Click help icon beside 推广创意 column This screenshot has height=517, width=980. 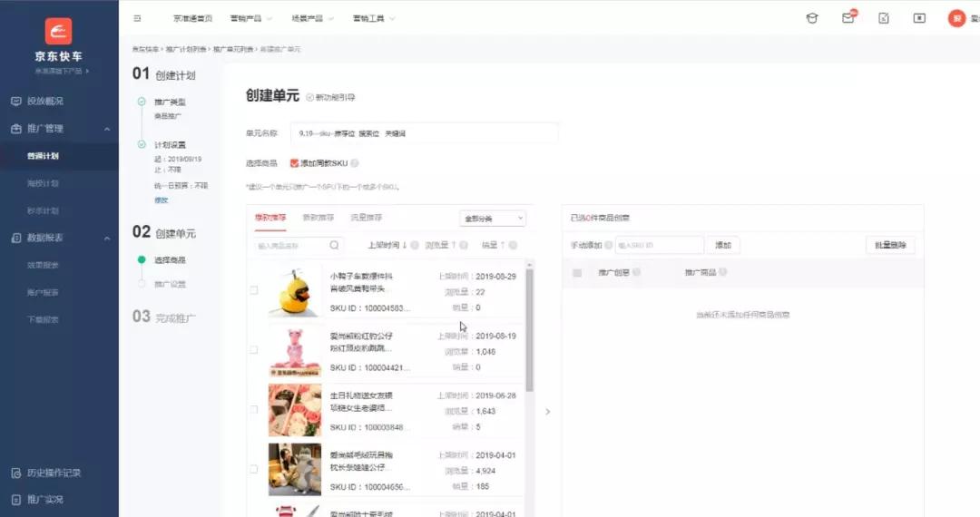(x=636, y=272)
